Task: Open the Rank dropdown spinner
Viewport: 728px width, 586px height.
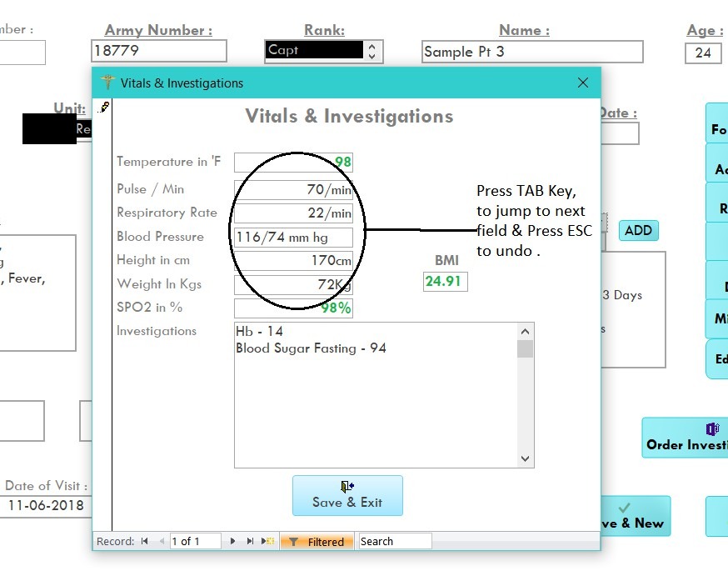Action: (371, 51)
